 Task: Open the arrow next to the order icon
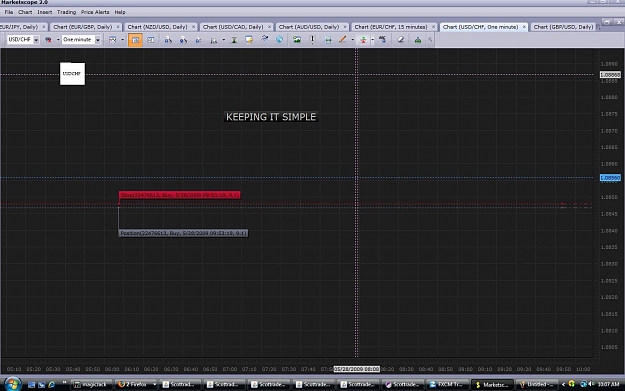[x=372, y=40]
